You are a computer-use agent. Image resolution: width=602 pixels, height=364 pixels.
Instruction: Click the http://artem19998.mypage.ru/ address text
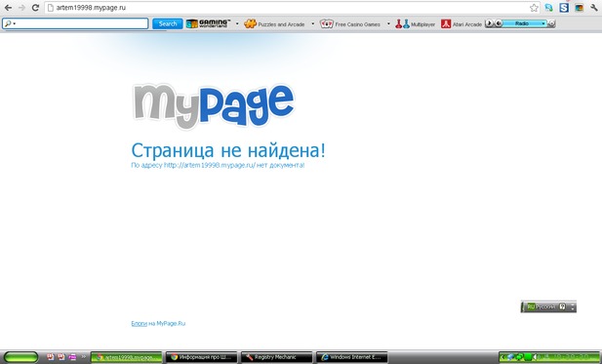[x=210, y=165]
